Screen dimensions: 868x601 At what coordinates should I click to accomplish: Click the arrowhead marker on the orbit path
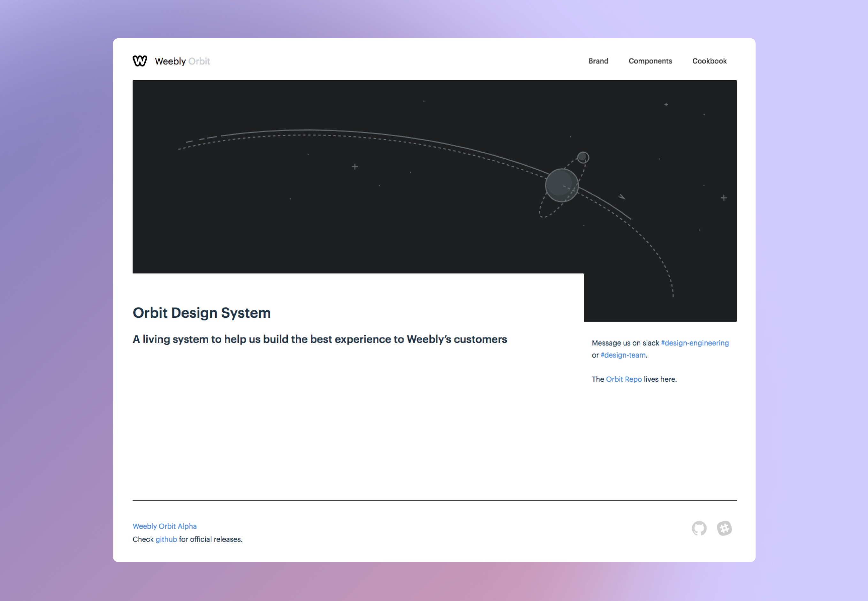pos(622,197)
